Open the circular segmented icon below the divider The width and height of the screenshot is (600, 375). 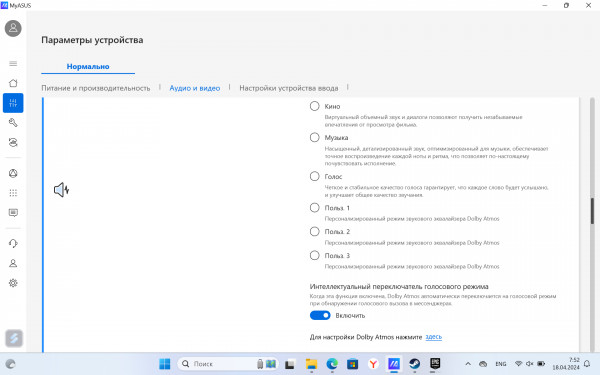pyautogui.click(x=13, y=173)
